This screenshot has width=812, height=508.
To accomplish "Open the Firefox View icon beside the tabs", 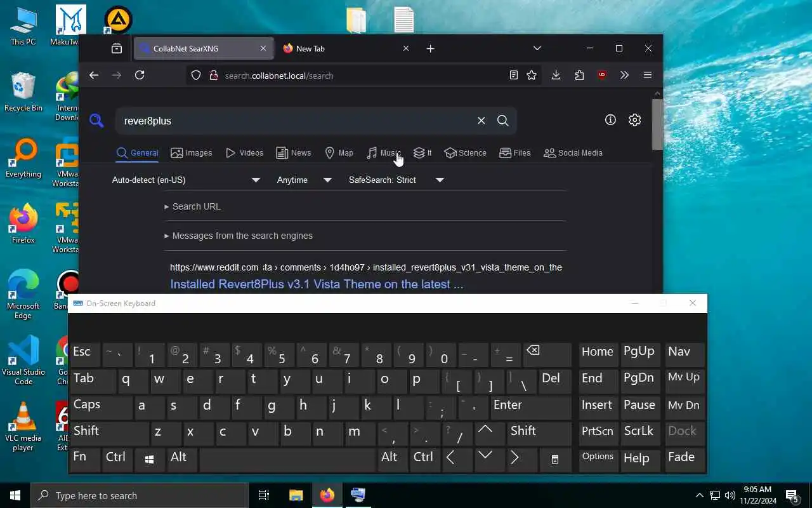I will (117, 48).
